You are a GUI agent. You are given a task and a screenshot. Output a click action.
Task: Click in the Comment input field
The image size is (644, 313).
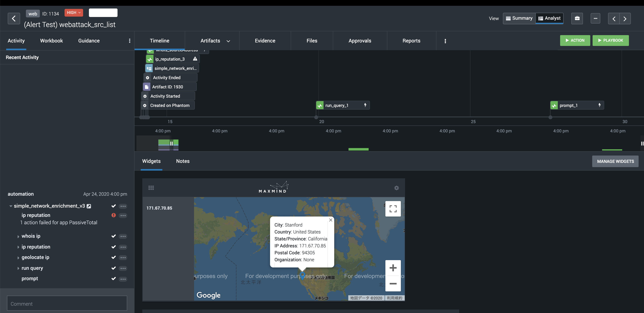pyautogui.click(x=67, y=303)
